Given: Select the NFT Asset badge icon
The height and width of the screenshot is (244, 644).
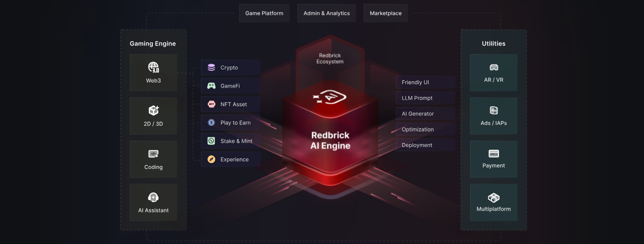Looking at the screenshot, I should point(211,104).
